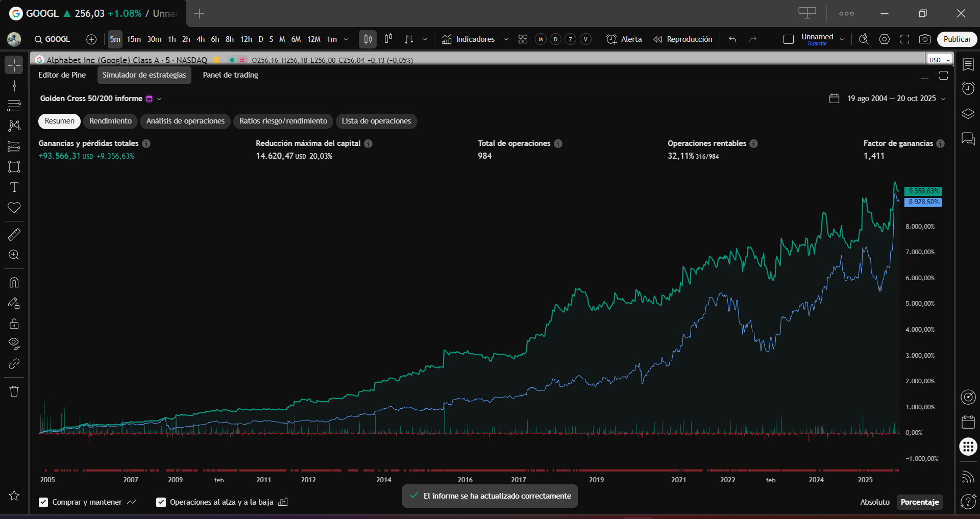
Task: Select the Ruler measure tool in left sidebar
Action: pyautogui.click(x=14, y=235)
